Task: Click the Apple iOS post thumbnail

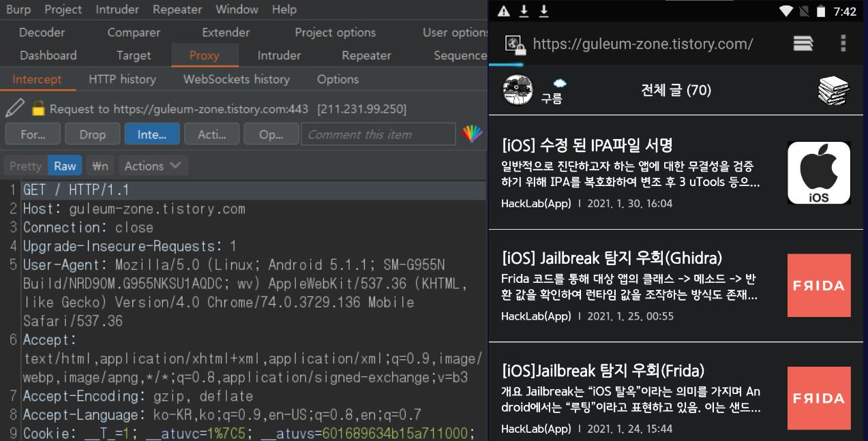Action: tap(819, 172)
